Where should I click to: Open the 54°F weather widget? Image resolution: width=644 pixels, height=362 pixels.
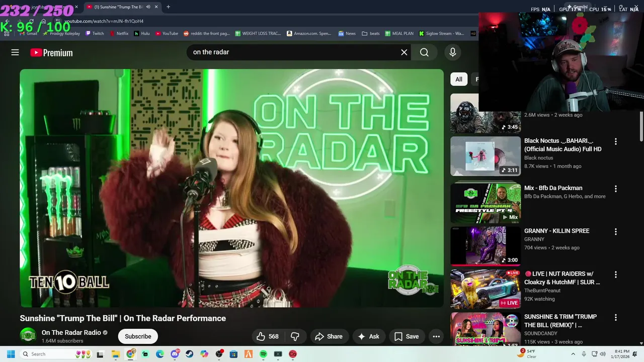(x=528, y=354)
